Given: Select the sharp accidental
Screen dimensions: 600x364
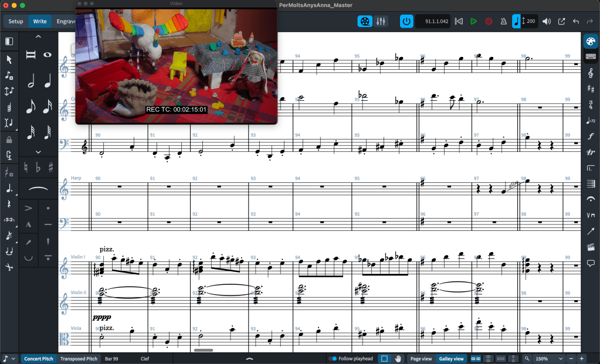Looking at the screenshot, I should point(51,168).
